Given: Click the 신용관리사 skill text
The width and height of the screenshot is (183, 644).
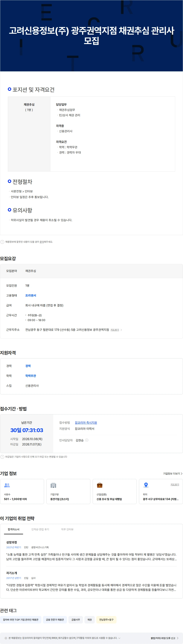Looking at the screenshot, I should tap(32, 385).
